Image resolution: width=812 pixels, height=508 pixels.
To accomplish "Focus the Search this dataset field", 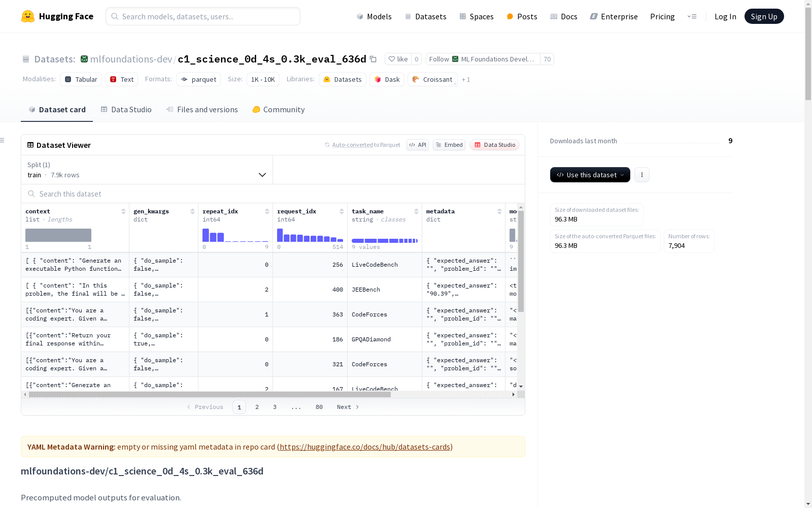I will [273, 194].
